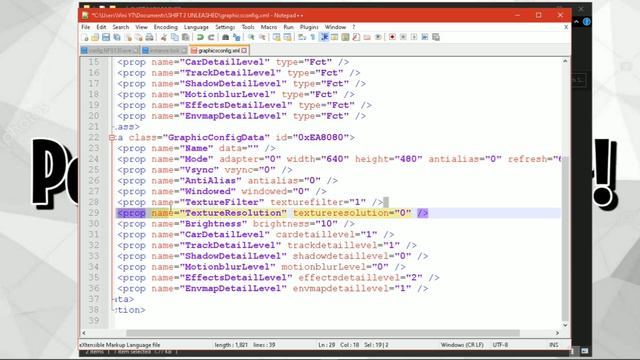Click 'Ln : 29' in the status bar

(x=327, y=345)
